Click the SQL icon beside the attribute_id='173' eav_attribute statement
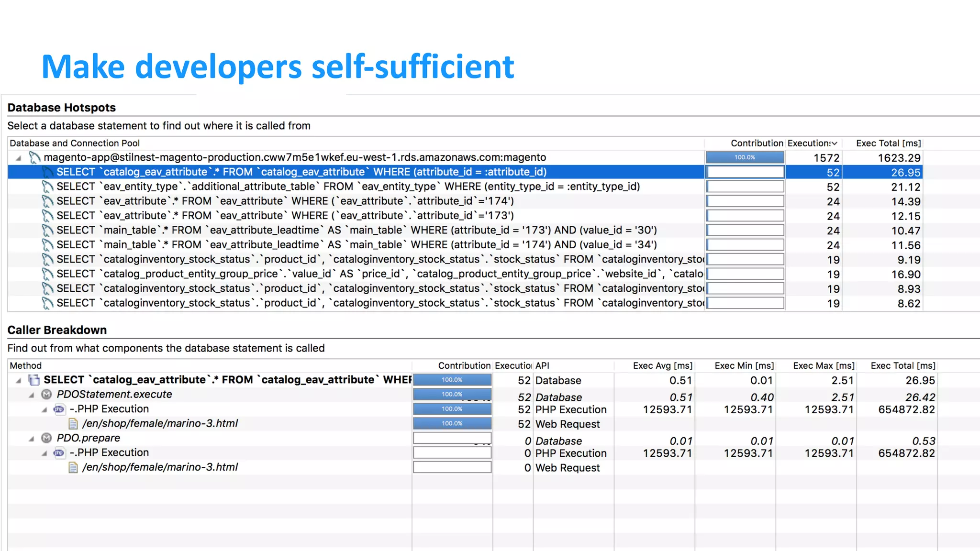Screen dimensions: 980x551 47,216
